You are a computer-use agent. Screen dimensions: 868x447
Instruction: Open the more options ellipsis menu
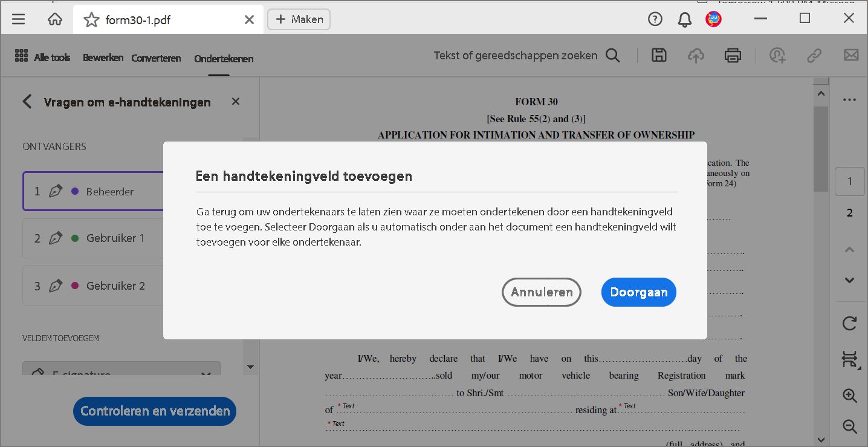tap(849, 99)
